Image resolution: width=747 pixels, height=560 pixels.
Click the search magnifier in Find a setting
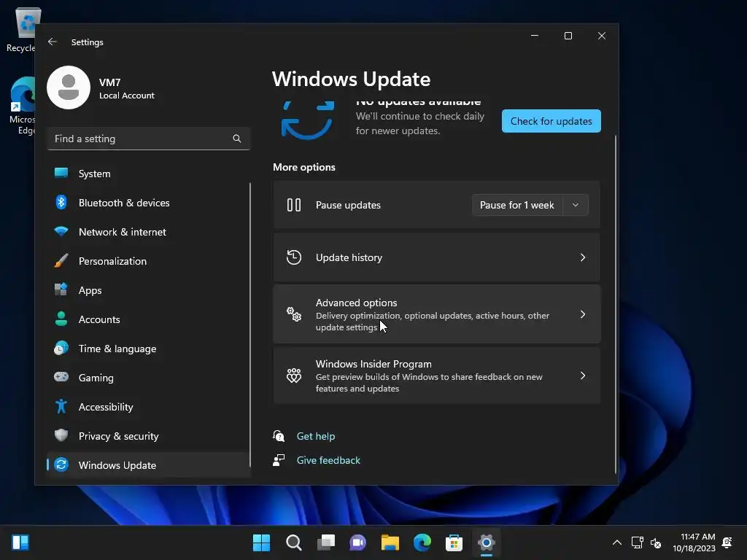[x=237, y=139]
